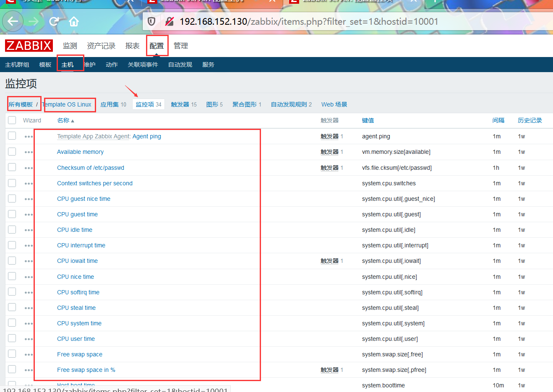Open wizard dots menu for Agent ping
Image resolution: width=553 pixels, height=392 pixels.
click(29, 137)
